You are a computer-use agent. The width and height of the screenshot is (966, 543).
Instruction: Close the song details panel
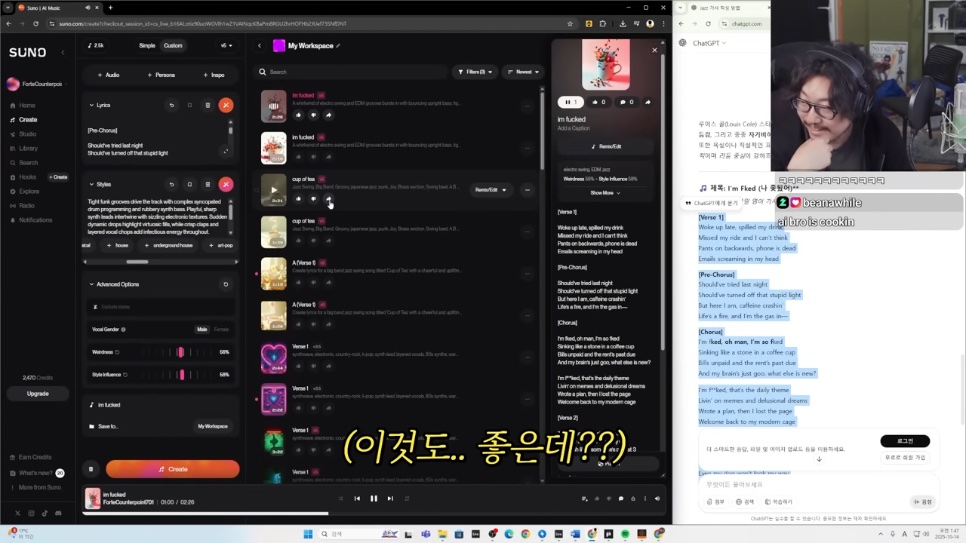click(x=655, y=50)
